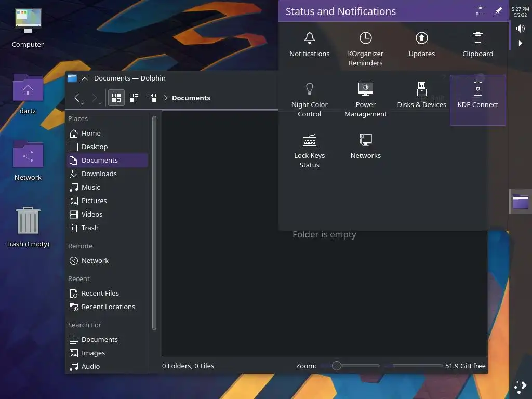The height and width of the screenshot is (399, 532).
Task: Open the Updates applet
Action: pyautogui.click(x=421, y=45)
